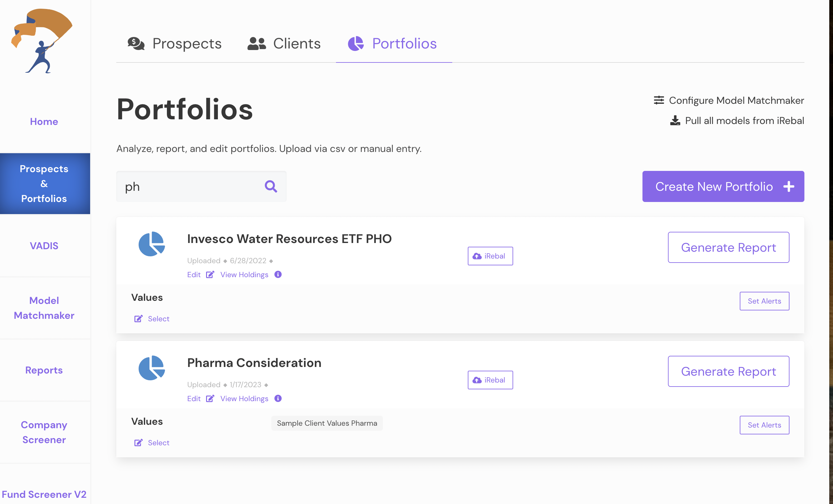Click iRebal button for Invesco Water Resources

[490, 256]
